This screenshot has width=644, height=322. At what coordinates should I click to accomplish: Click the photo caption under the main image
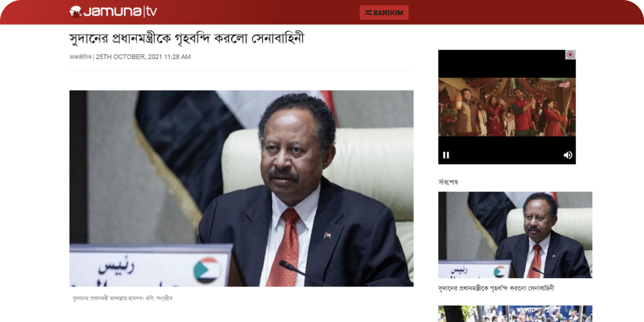122,298
